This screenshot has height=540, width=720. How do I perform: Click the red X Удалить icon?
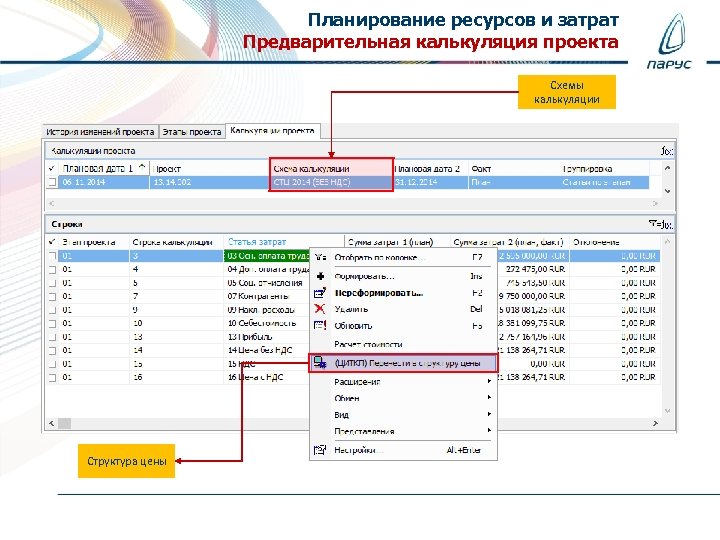tap(320, 309)
